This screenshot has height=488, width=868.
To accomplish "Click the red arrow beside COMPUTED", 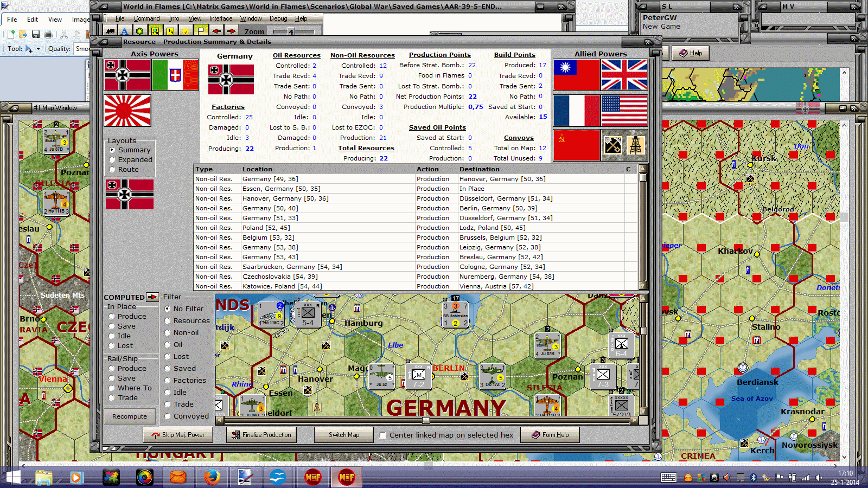I will point(152,297).
